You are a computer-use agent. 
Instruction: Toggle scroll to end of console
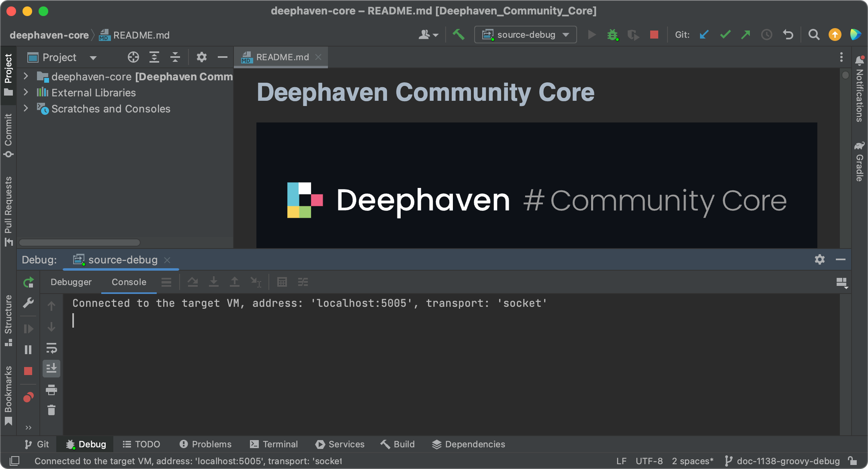coord(51,369)
